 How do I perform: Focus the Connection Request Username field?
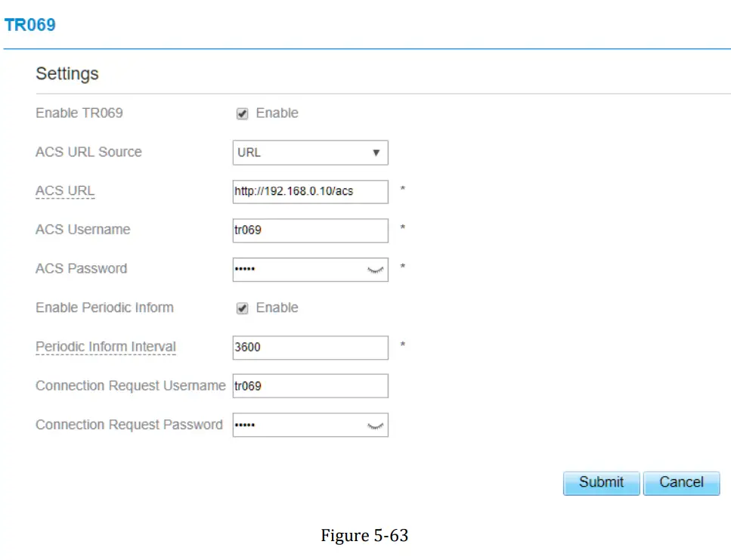point(310,386)
